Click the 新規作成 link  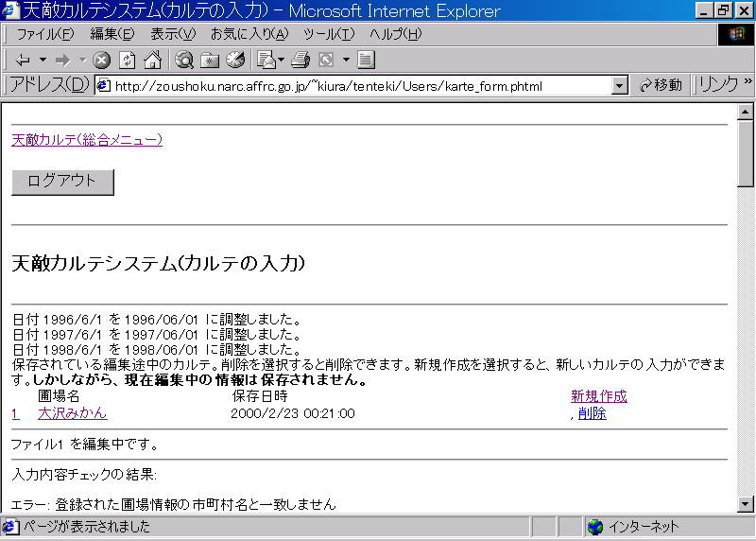598,396
